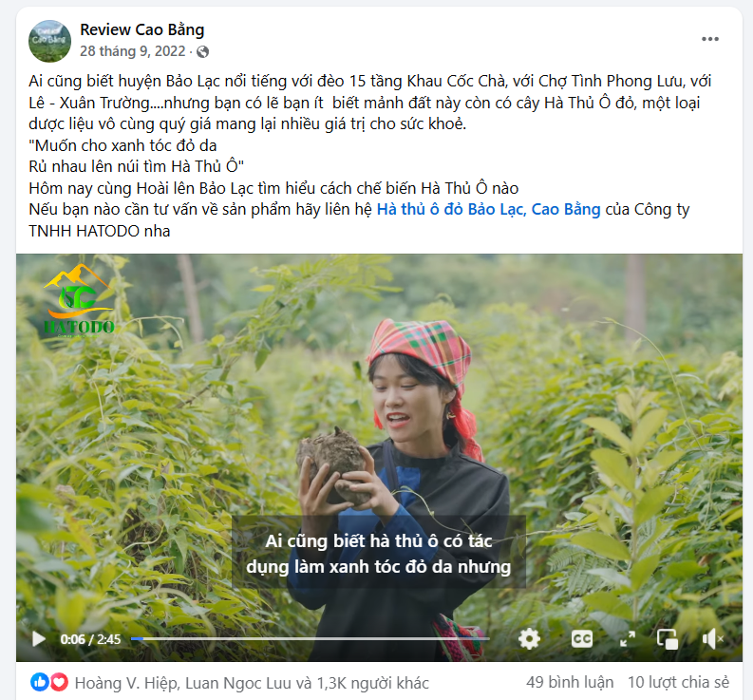Toggle closed captions CC button
Screen dimensions: 753x700
(581, 639)
